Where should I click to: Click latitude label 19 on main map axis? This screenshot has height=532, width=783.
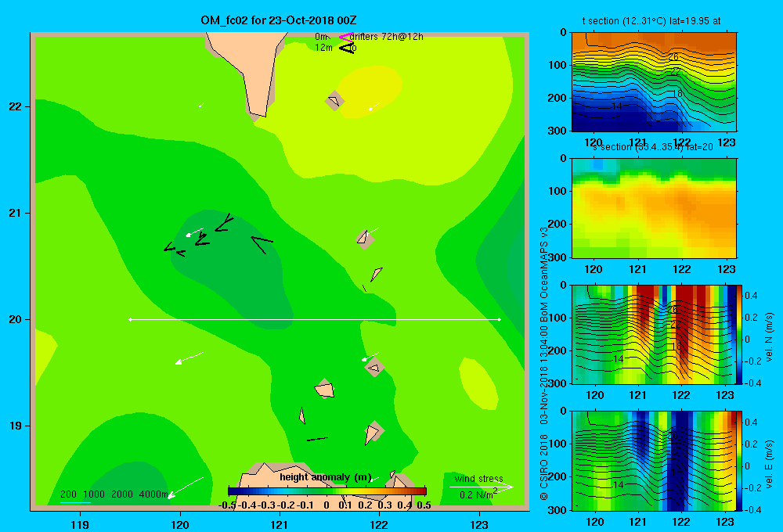pyautogui.click(x=15, y=426)
